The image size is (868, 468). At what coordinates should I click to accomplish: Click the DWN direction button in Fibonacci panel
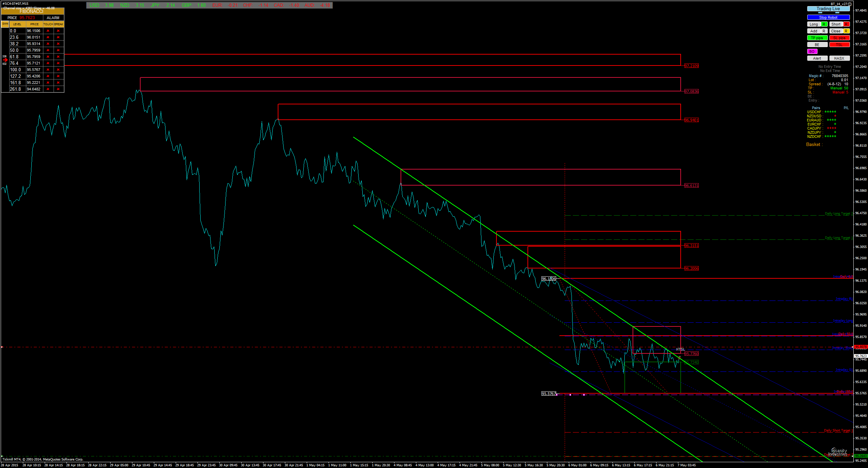(x=5, y=24)
